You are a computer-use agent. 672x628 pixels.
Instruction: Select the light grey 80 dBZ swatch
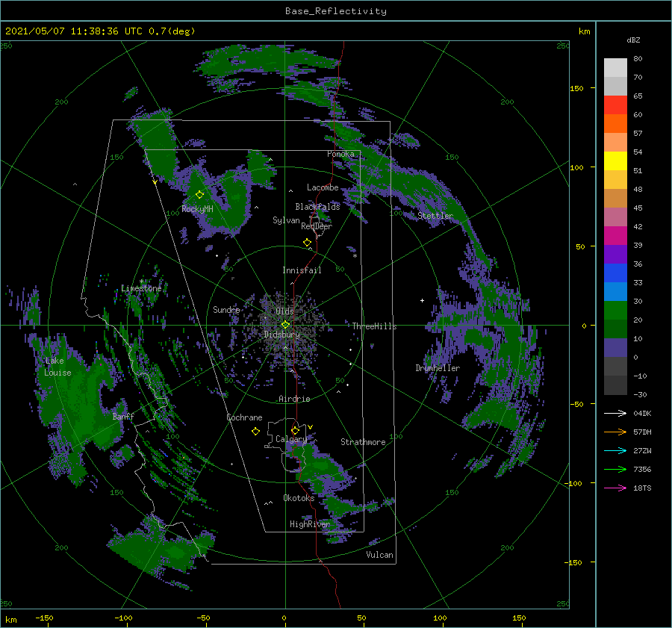coord(615,68)
